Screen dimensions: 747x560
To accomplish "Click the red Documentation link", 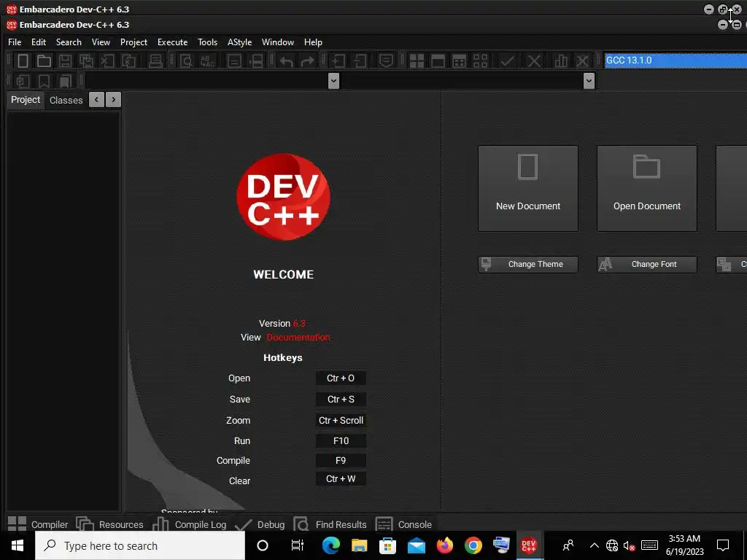I will 298,337.
